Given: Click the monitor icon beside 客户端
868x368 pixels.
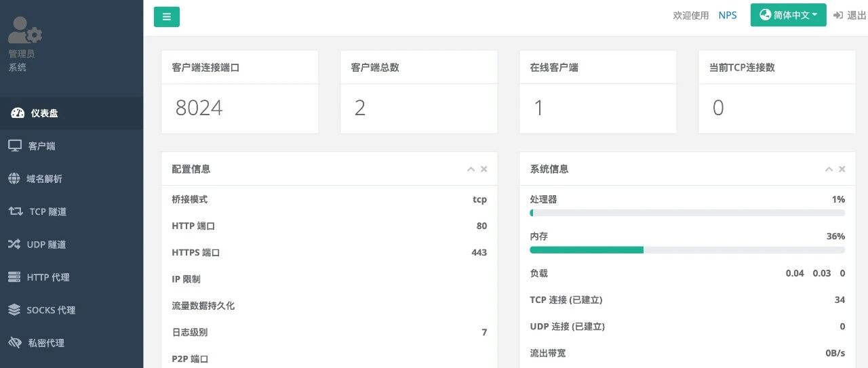Looking at the screenshot, I should pos(15,146).
